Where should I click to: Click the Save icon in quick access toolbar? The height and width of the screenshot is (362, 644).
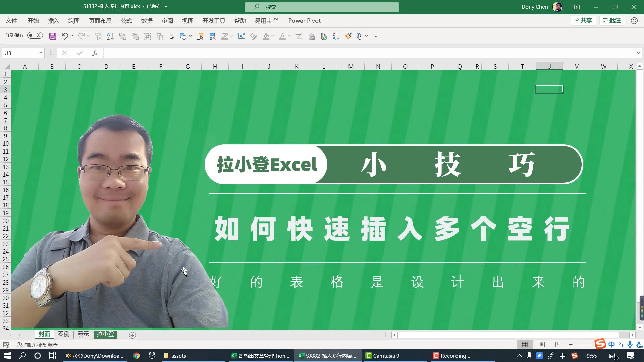coord(53,36)
